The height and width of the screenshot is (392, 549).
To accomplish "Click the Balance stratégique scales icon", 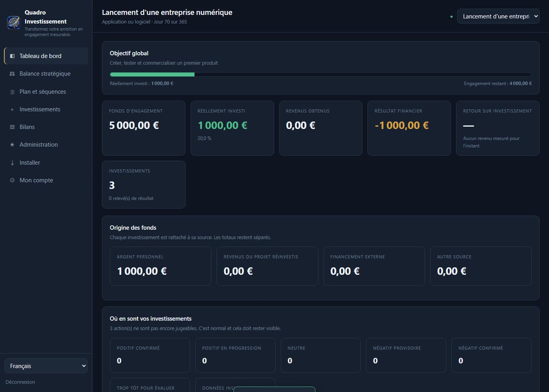I will click(x=12, y=74).
